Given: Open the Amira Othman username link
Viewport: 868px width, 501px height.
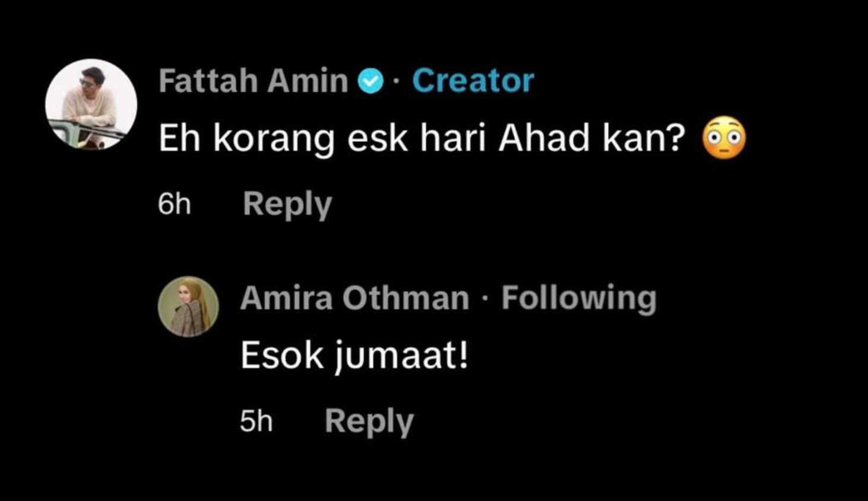Looking at the screenshot, I should tap(354, 297).
